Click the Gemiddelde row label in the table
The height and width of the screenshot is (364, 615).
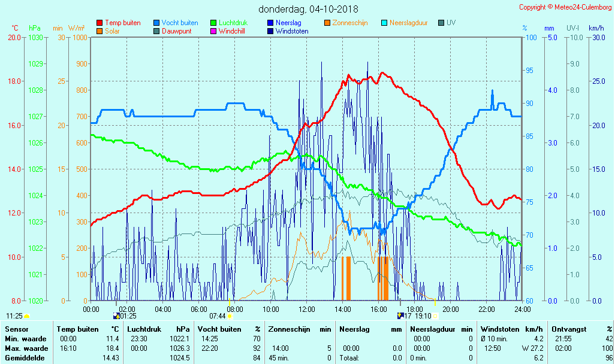pyautogui.click(x=26, y=358)
